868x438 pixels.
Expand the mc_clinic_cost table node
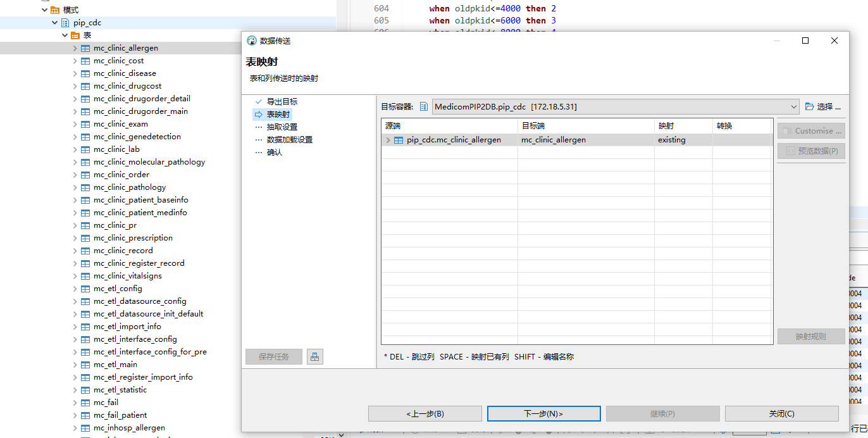tap(75, 61)
